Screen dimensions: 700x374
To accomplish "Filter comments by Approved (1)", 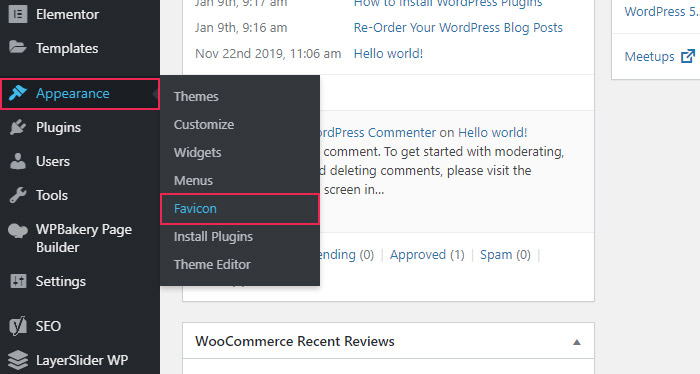I will tap(427, 254).
